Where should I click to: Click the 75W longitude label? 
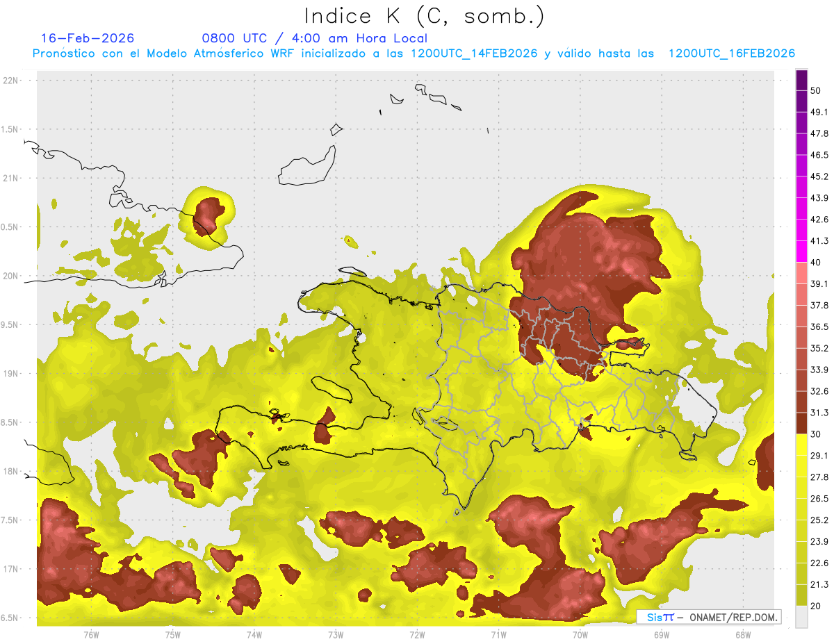173,635
